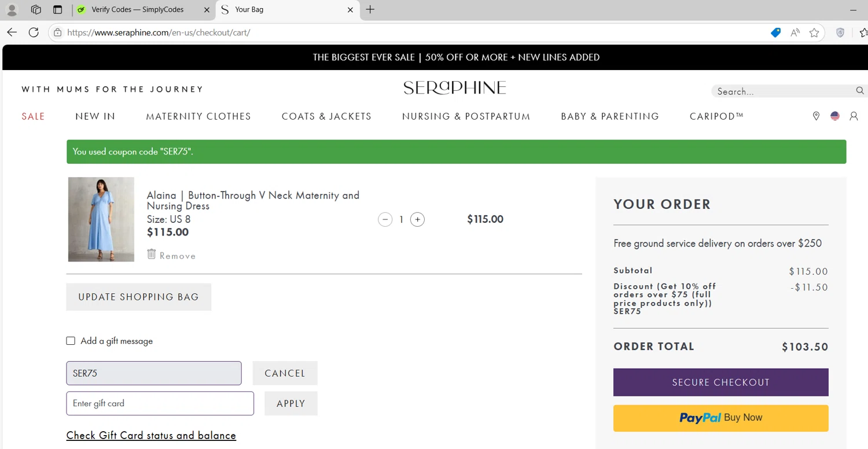Cancel the SER75 coupon code
Image resolution: width=868 pixels, height=449 pixels.
[285, 373]
